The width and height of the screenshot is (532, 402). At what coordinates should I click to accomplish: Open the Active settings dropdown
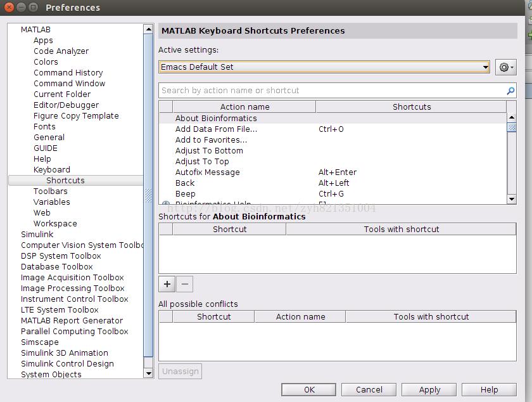(x=324, y=67)
